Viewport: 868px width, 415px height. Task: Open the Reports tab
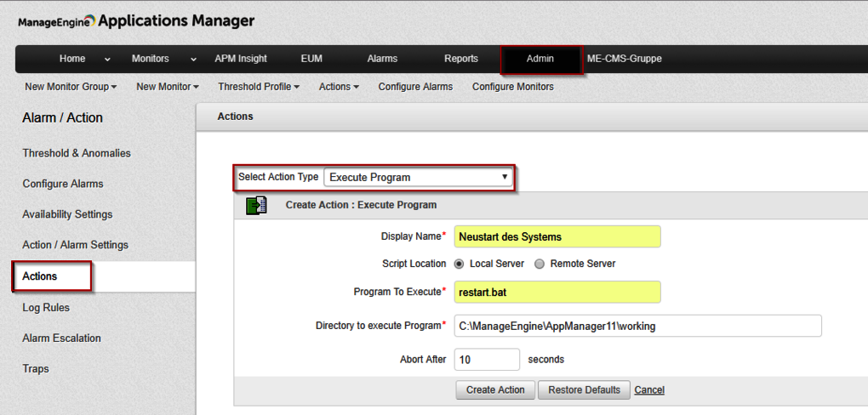pyautogui.click(x=461, y=59)
